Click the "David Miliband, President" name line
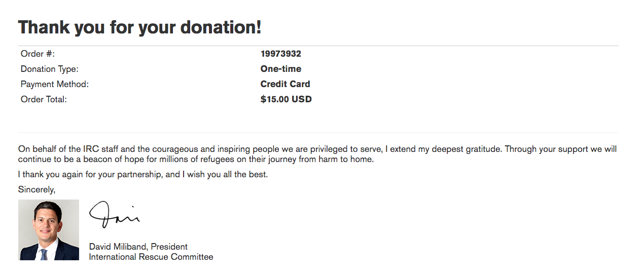Viewport: 644px width, 277px height. [138, 247]
